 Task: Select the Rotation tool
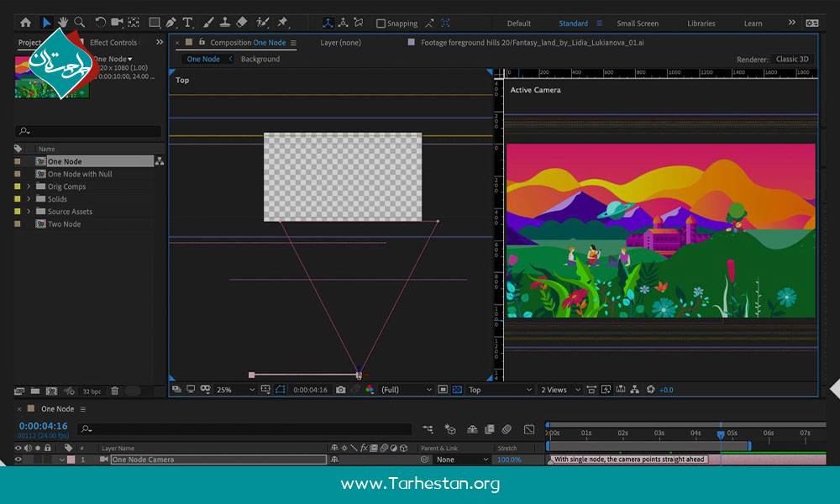[x=100, y=23]
